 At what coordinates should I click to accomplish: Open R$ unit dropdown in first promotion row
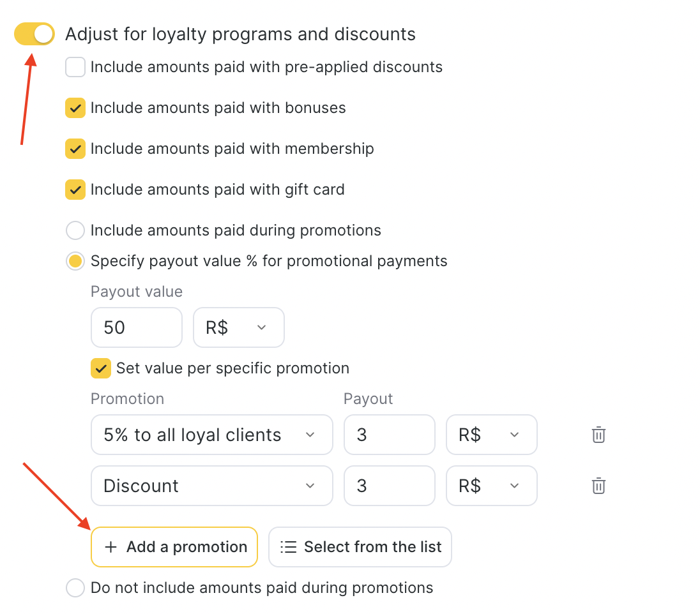492,435
